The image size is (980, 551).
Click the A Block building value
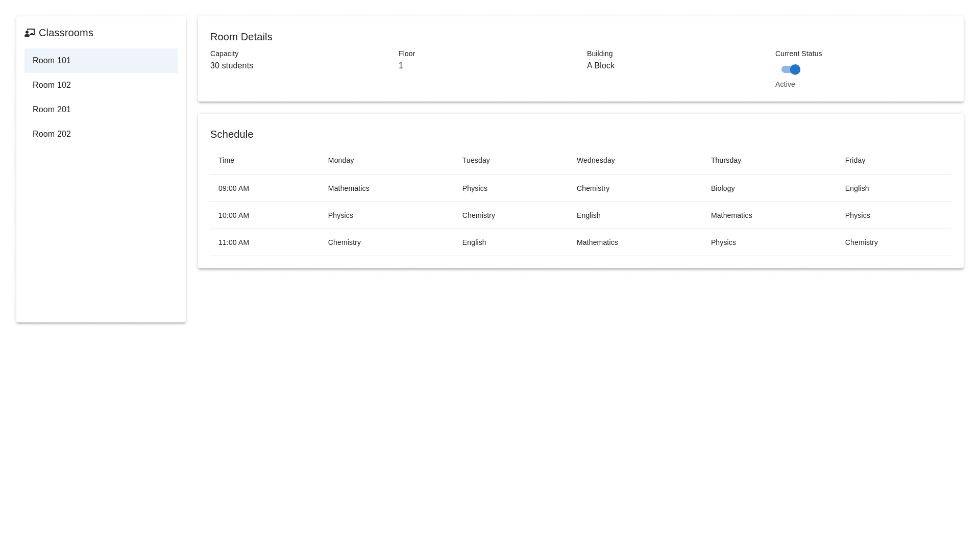click(x=600, y=66)
